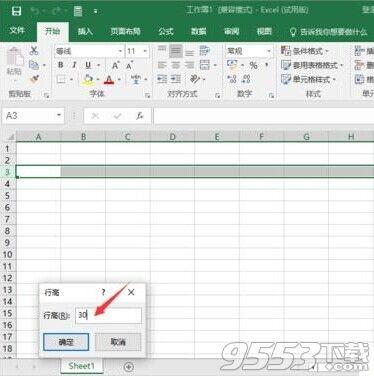Click the Select All corner triangle
374x376 pixels.
point(11,137)
